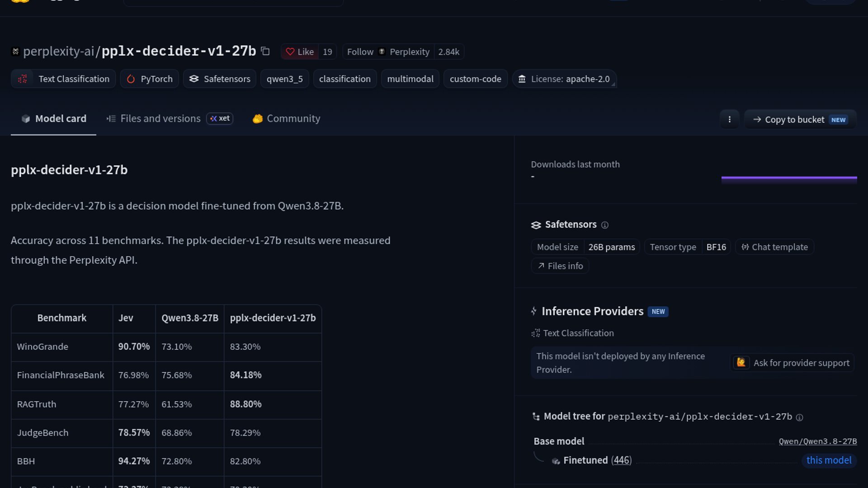The width and height of the screenshot is (868, 488).
Task: Filter by the Safetensors tag
Action: pos(220,79)
